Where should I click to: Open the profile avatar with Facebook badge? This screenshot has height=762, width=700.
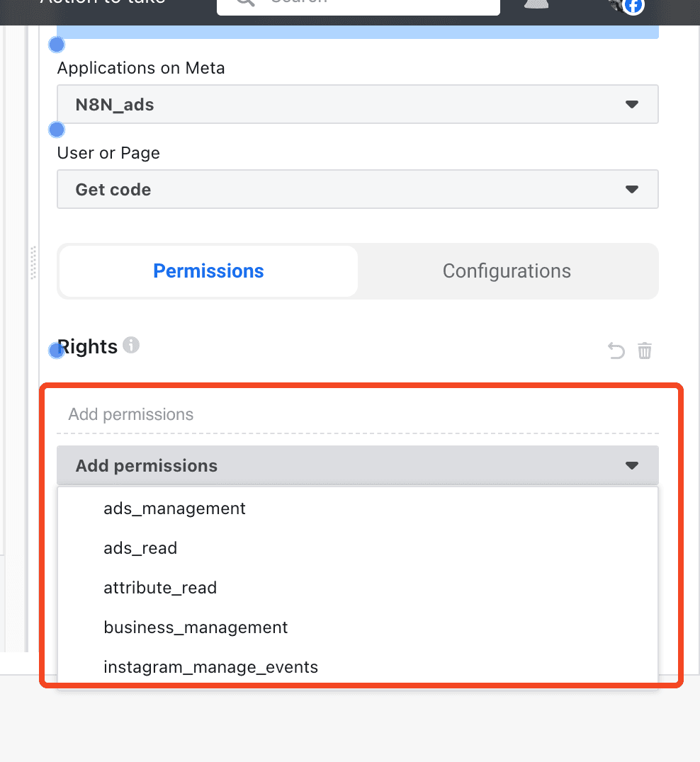626,6
